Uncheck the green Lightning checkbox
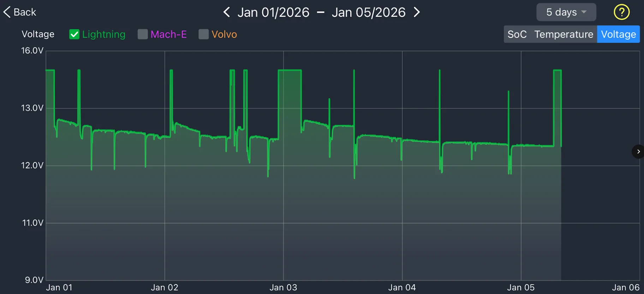This screenshot has height=294, width=644. 74,34
